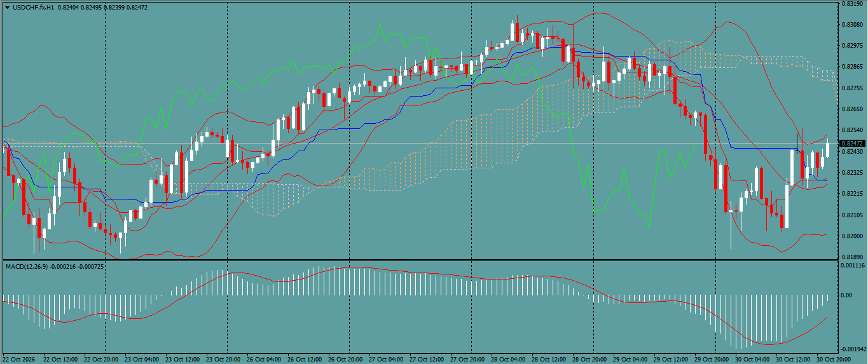Viewport: 868px width, 364px height.
Task: Click the -0.001942 MACD scale value
Action: [853, 350]
